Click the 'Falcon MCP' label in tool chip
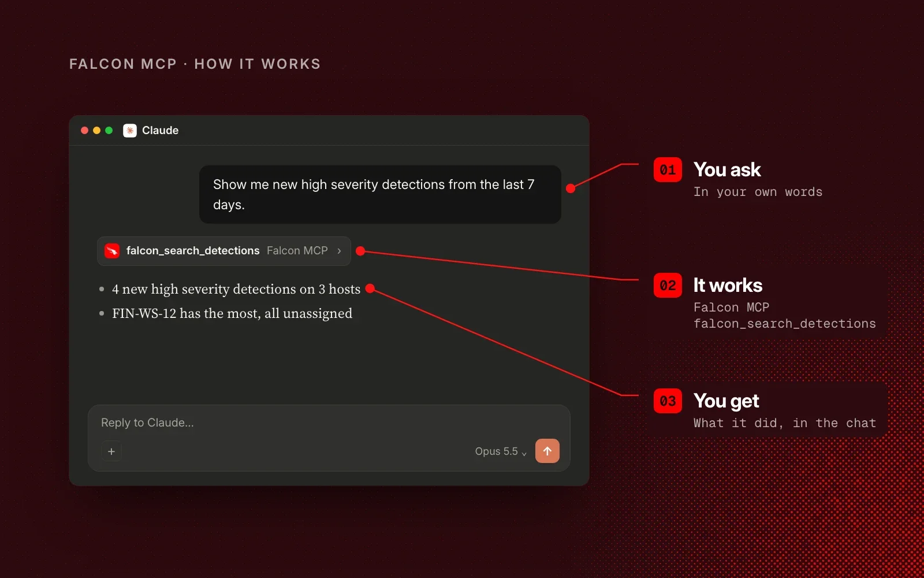 coord(297,251)
